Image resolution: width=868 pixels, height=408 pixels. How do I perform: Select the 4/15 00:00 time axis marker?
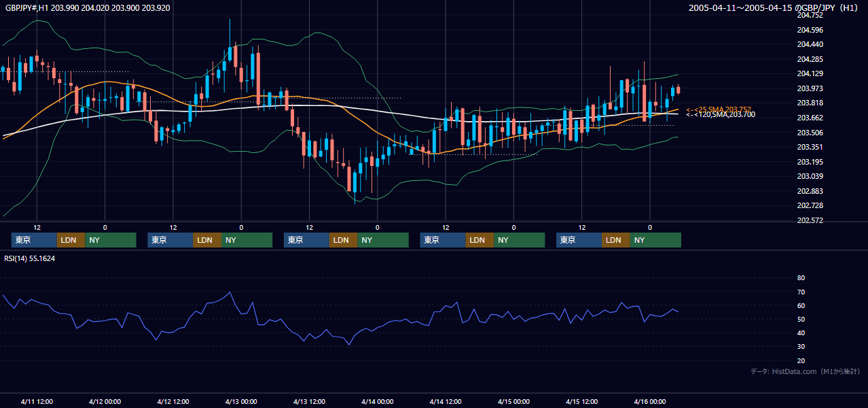pyautogui.click(x=513, y=401)
